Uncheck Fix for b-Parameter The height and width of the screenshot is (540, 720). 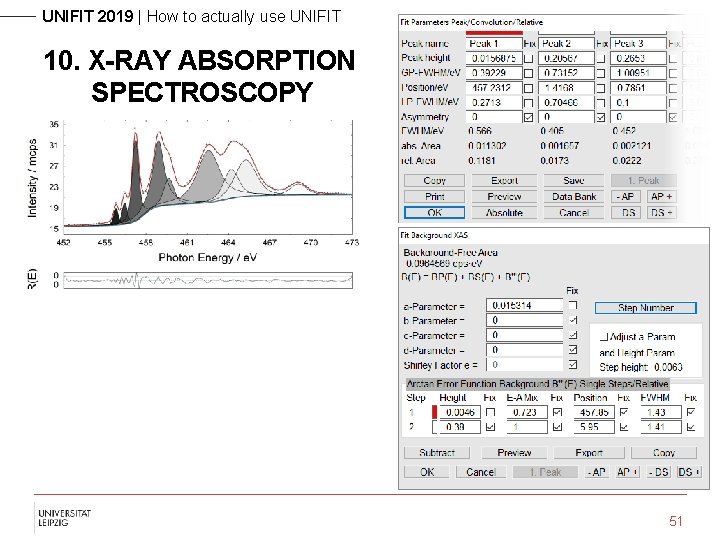[573, 320]
